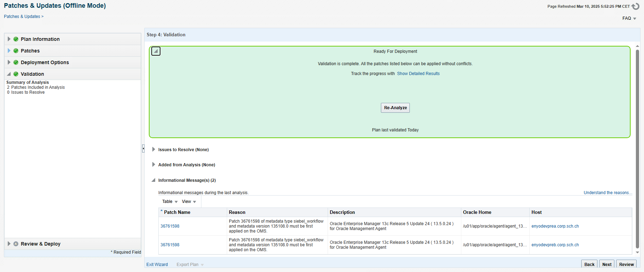Collapse the left pane with splitter handle
644x272 pixels.
point(143,148)
